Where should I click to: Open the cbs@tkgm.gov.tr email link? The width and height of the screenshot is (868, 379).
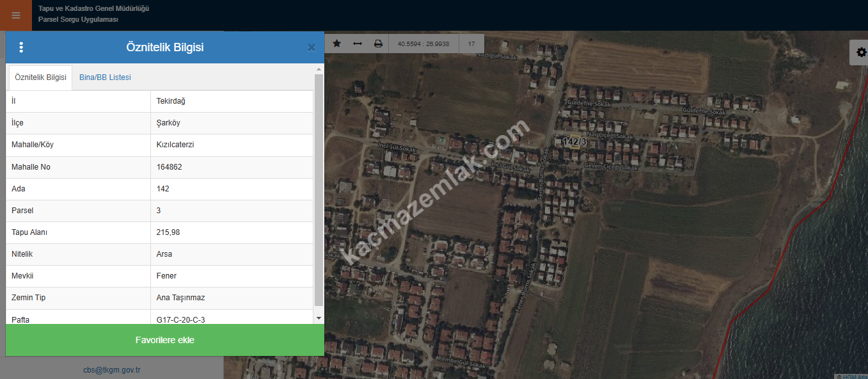pos(111,369)
